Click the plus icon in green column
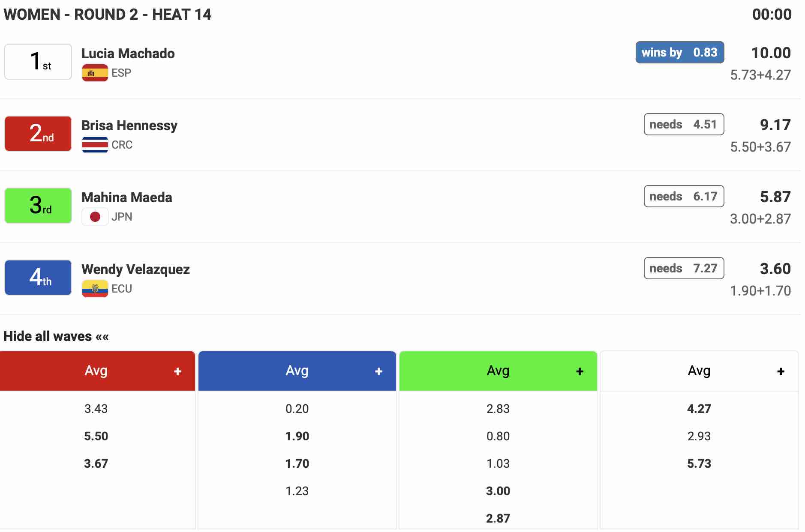 [x=580, y=371]
